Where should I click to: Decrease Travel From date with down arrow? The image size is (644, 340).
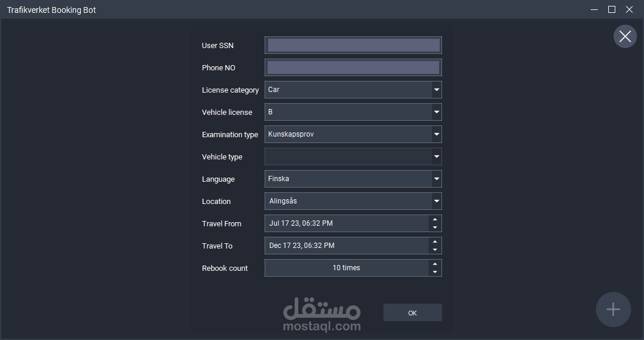click(435, 227)
